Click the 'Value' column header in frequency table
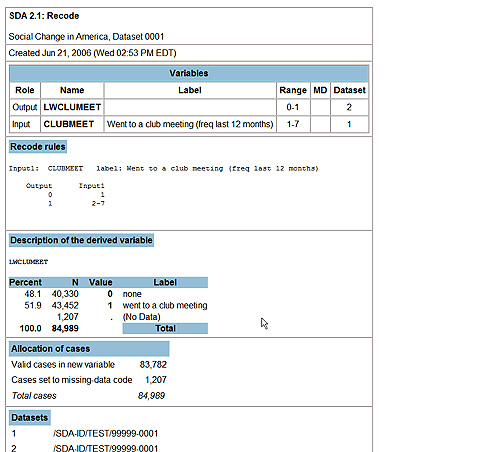The height and width of the screenshot is (452, 500). click(100, 282)
